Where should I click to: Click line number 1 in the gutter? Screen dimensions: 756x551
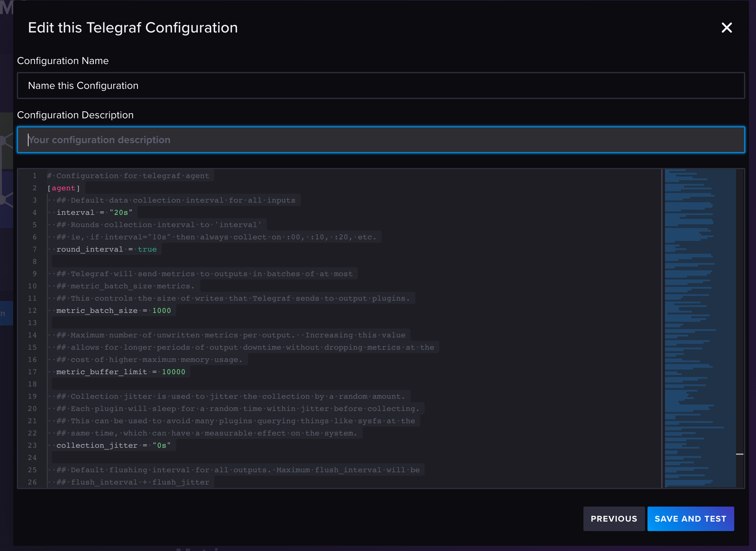click(x=35, y=175)
